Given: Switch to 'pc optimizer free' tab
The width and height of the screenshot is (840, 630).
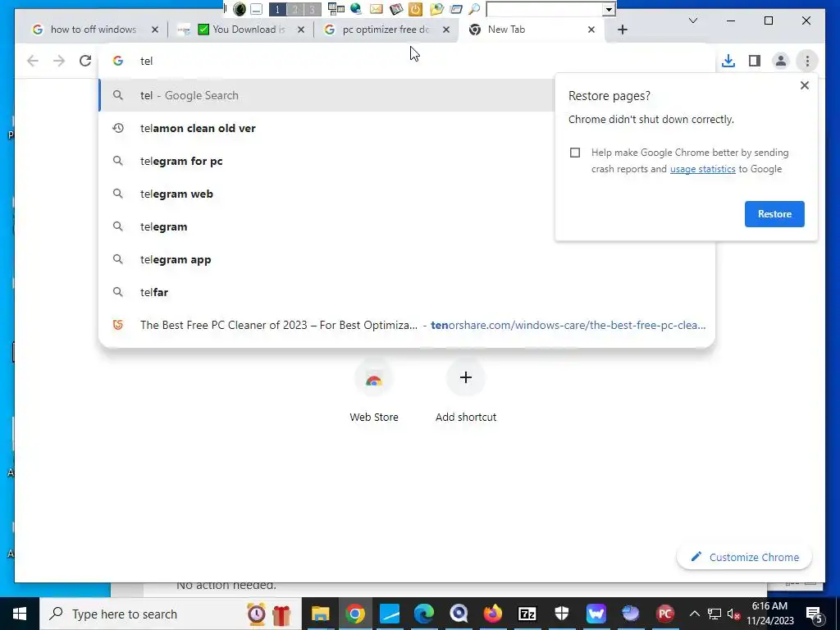Looking at the screenshot, I should 386,30.
